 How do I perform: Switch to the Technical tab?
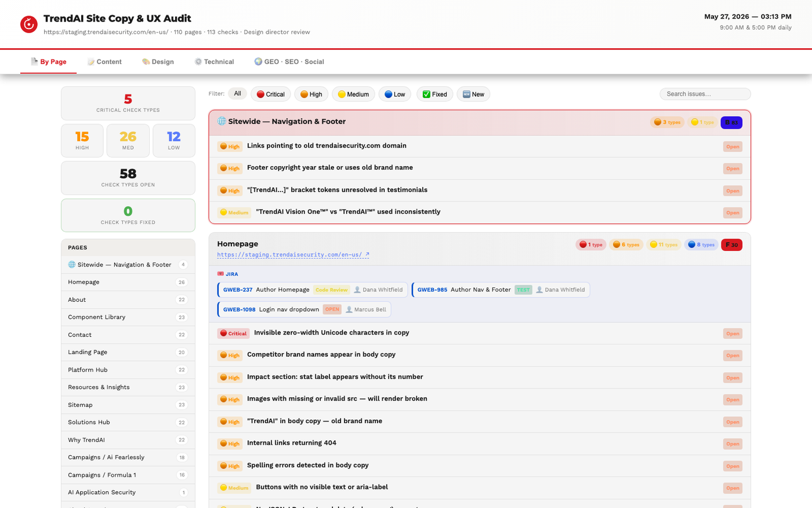pos(214,62)
